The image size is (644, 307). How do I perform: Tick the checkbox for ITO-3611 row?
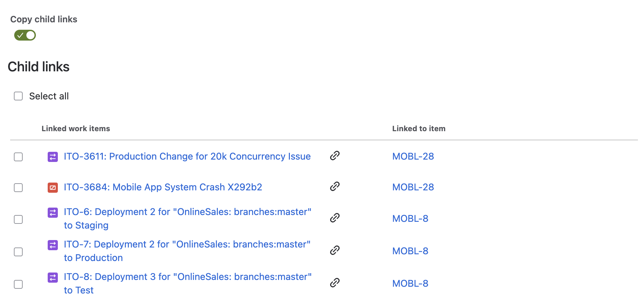18,157
